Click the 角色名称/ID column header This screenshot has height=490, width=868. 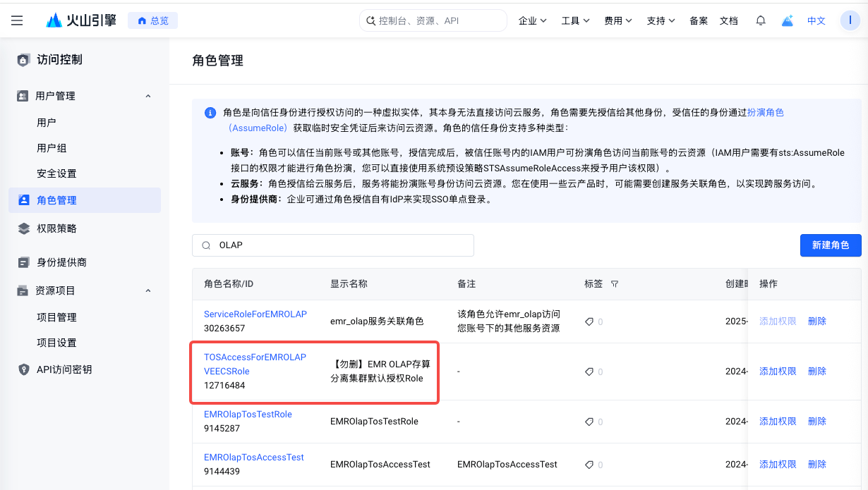tap(229, 283)
